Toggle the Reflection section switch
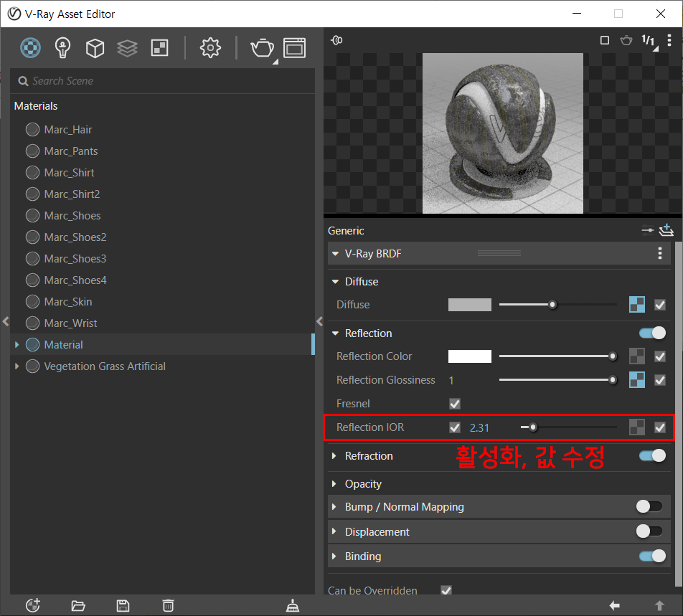683x616 pixels. (653, 333)
